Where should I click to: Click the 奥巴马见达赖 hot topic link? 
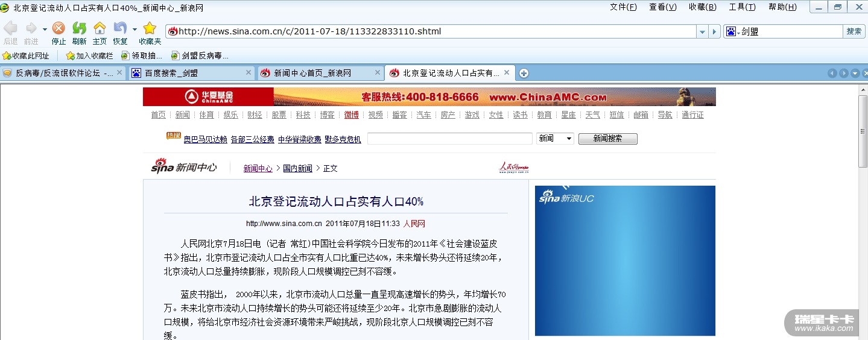pyautogui.click(x=205, y=139)
